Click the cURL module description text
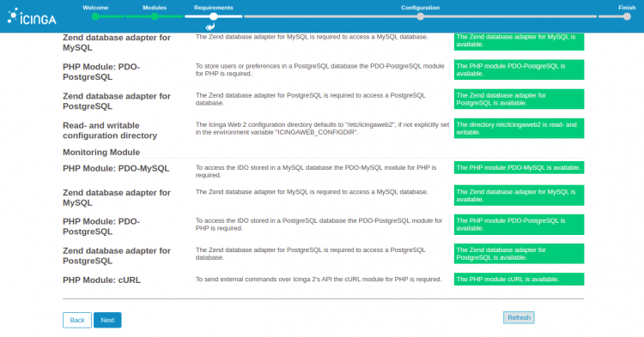This screenshot has width=644, height=337. tap(319, 280)
